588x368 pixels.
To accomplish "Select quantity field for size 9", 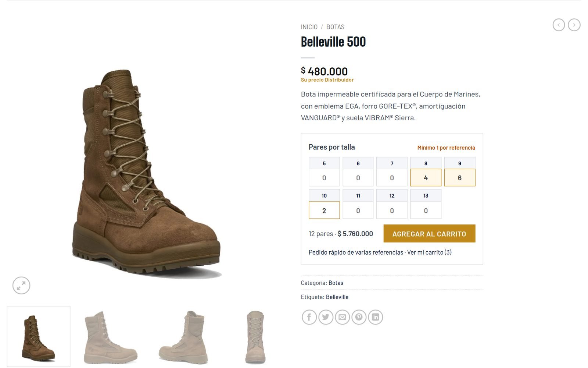I will [459, 178].
